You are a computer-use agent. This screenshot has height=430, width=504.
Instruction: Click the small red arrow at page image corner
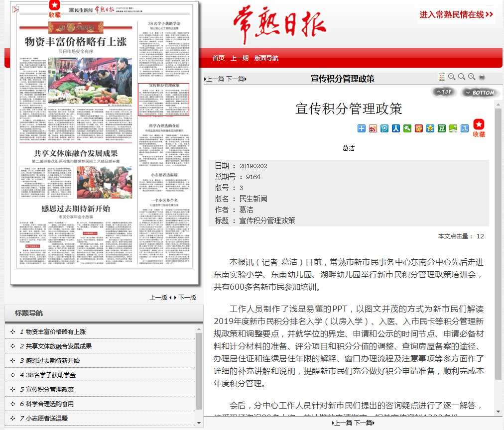tap(15, 9)
